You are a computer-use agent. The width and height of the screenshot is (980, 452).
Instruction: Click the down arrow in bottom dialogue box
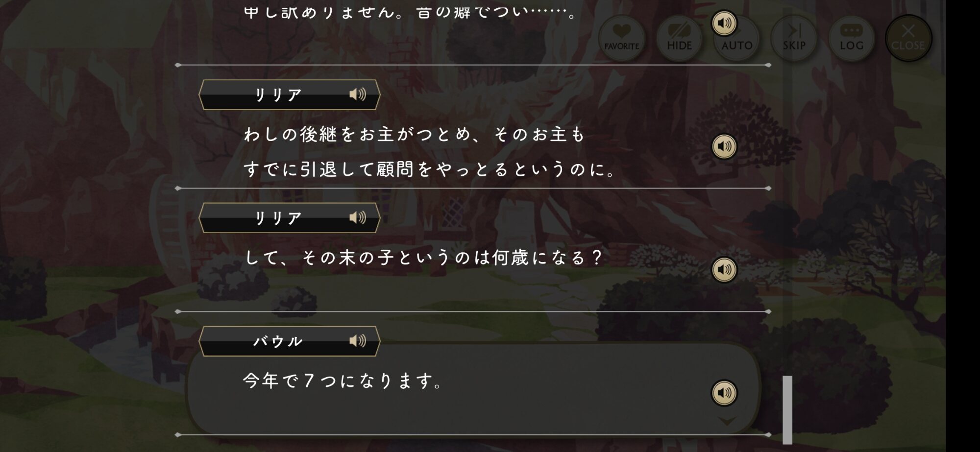click(x=727, y=421)
